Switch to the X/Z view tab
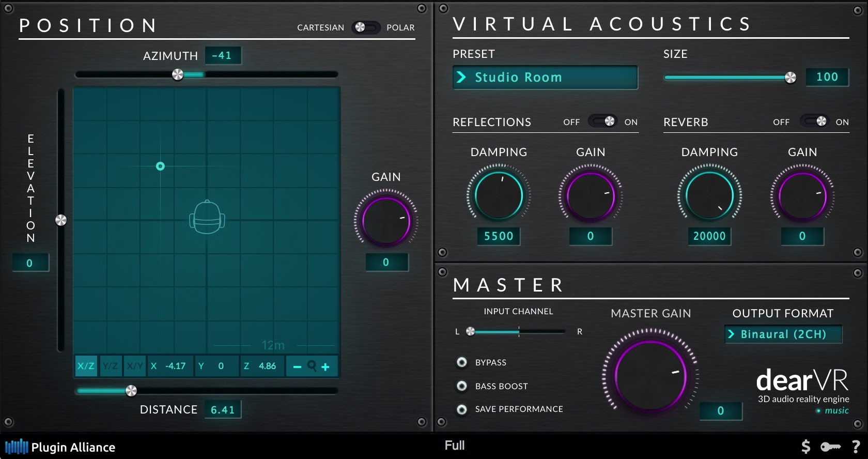Image resolution: width=868 pixels, height=459 pixels. click(x=86, y=366)
